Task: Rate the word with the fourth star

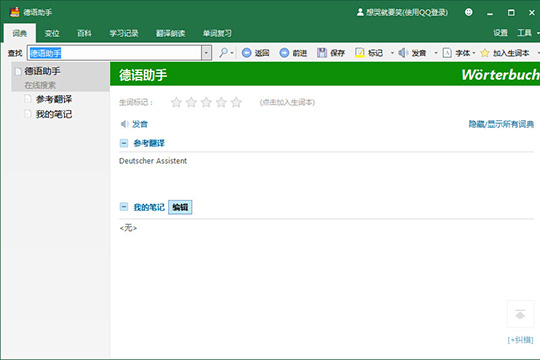Action: click(x=221, y=102)
